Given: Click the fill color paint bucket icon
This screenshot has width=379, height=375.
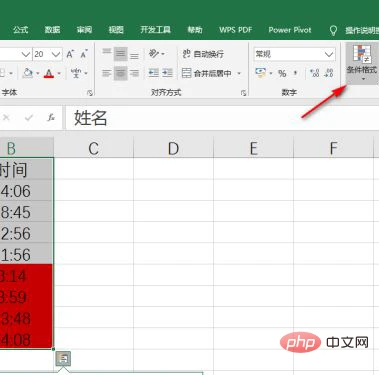Looking at the screenshot, I should coord(28,73).
